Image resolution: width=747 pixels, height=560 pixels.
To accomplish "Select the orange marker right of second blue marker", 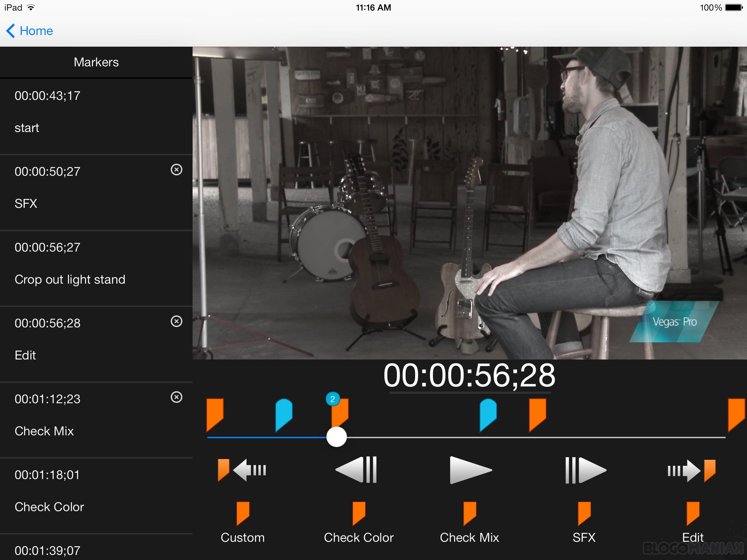I will 538,415.
